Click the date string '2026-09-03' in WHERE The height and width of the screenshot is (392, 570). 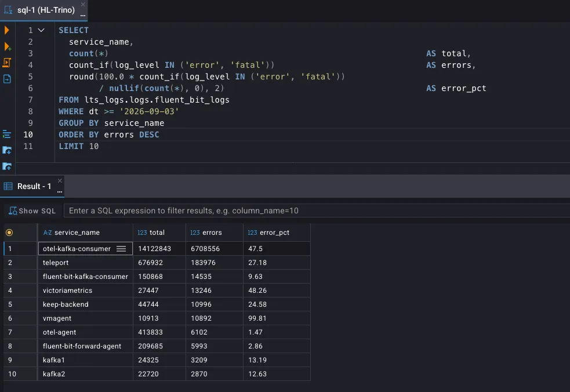tap(150, 111)
